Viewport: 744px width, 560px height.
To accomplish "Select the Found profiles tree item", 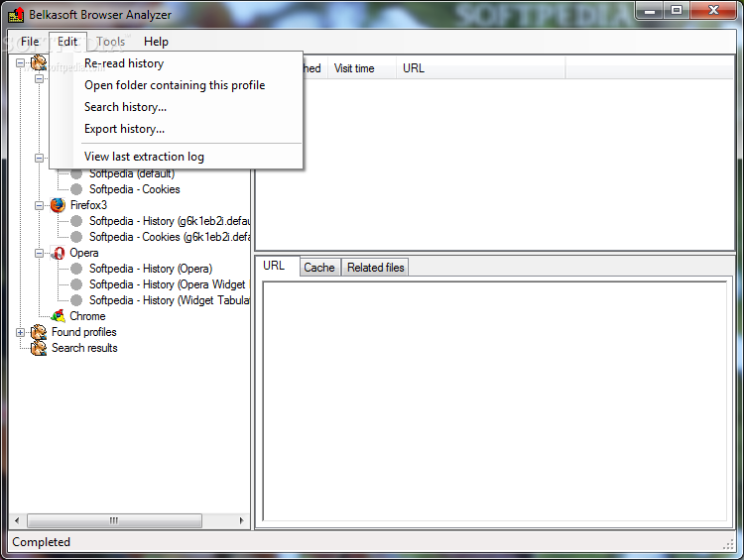I will click(84, 332).
